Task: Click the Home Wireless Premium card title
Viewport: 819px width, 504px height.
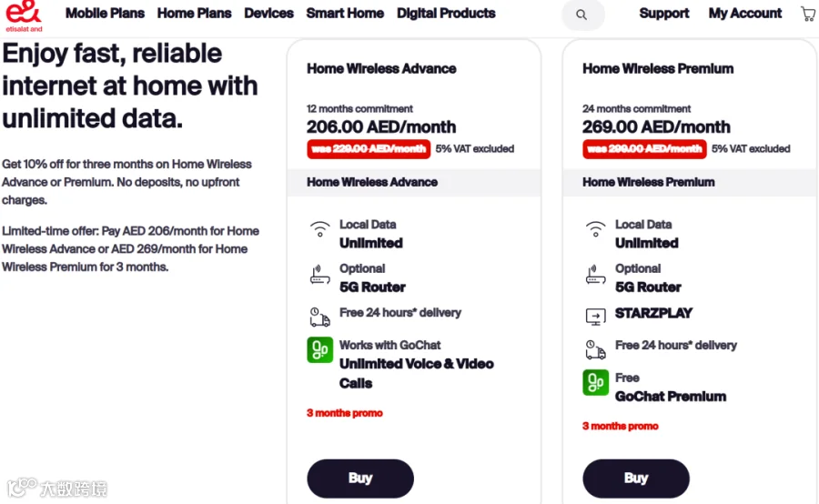Action: pyautogui.click(x=658, y=68)
